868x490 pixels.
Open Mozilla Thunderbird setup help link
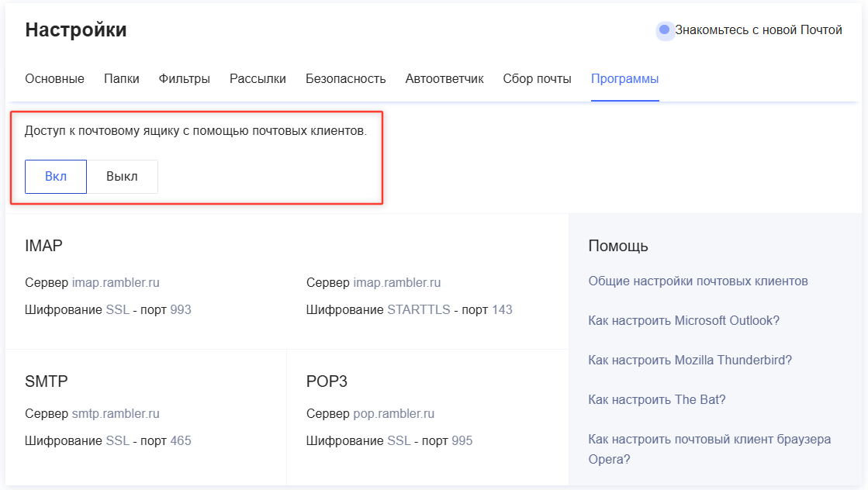(690, 361)
